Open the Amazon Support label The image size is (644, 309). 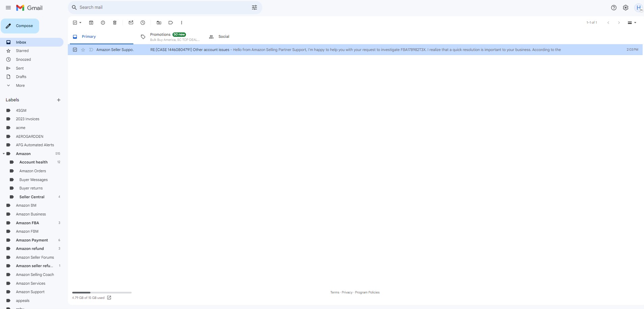coord(30,292)
